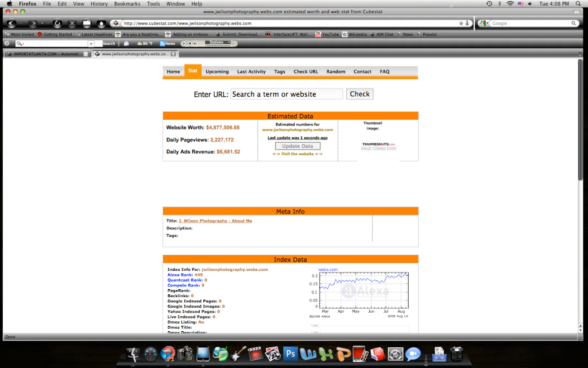
Task: Open Spotlight search in the menu bar
Action: coord(577,3)
